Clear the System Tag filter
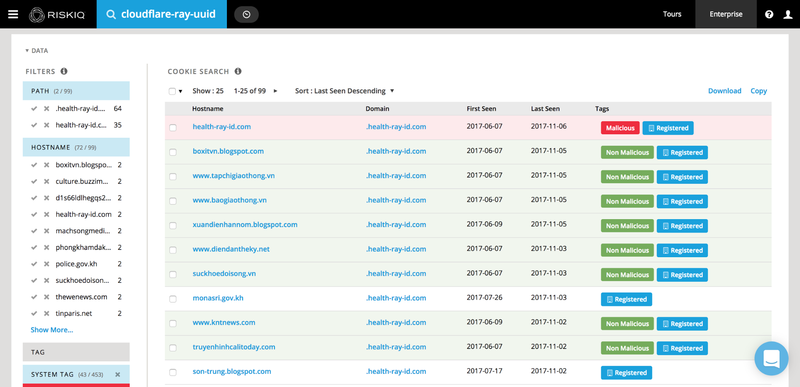 (117, 374)
